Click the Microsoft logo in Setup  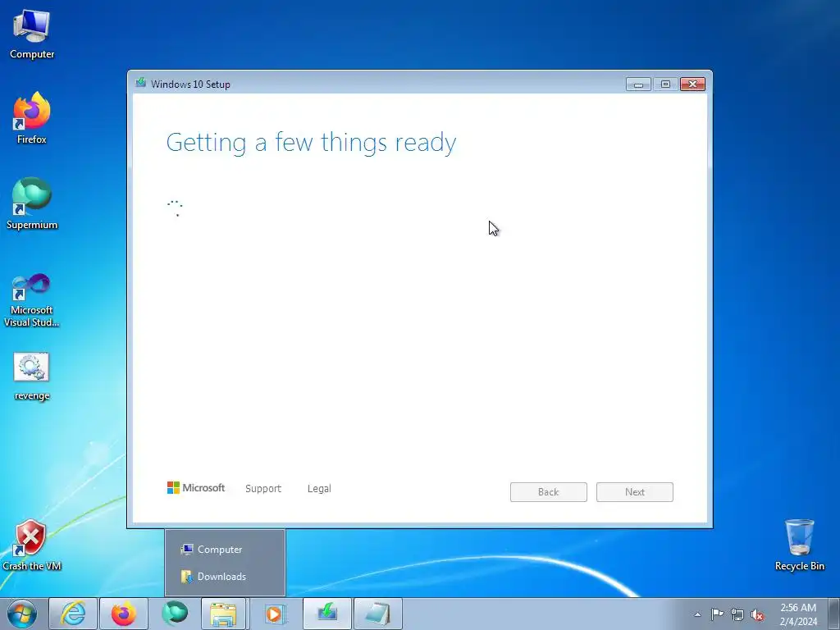[196, 488]
